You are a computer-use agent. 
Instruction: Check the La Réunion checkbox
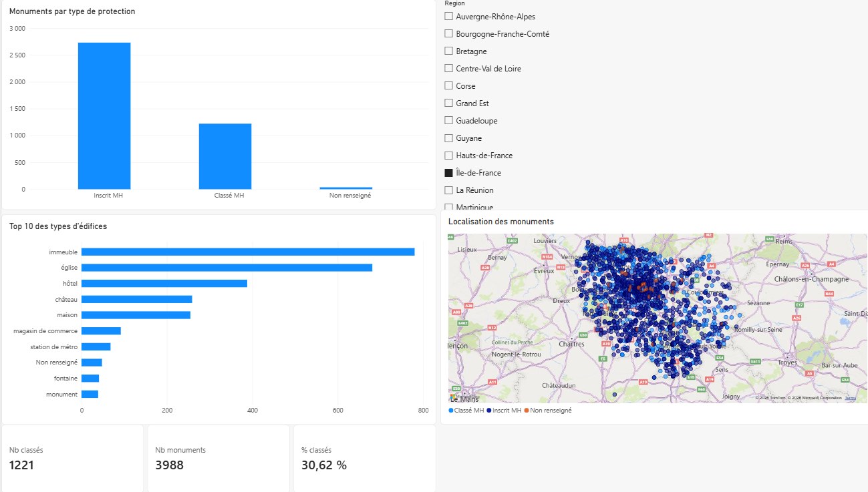click(449, 190)
